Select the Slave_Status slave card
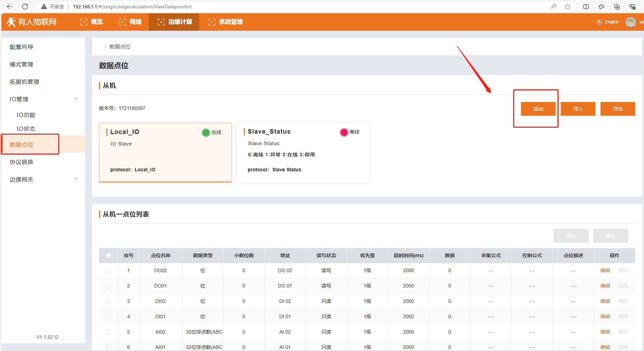The image size is (644, 351). [303, 152]
